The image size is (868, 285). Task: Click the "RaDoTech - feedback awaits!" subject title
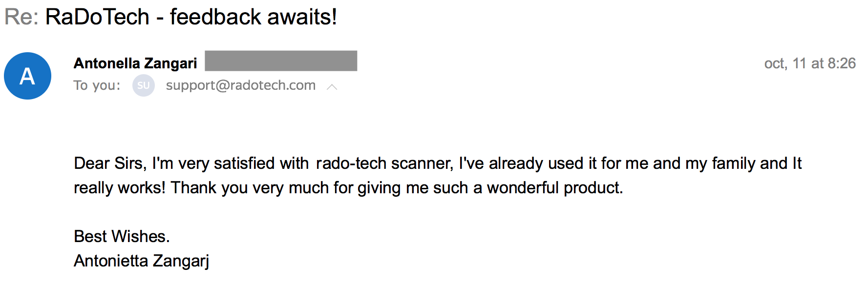pos(191,17)
